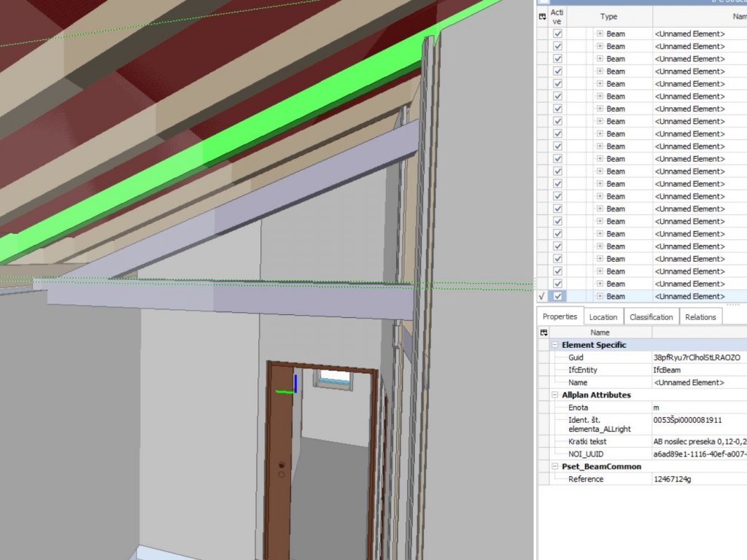Select the Guid value cell
The image size is (747, 560).
[x=697, y=358]
